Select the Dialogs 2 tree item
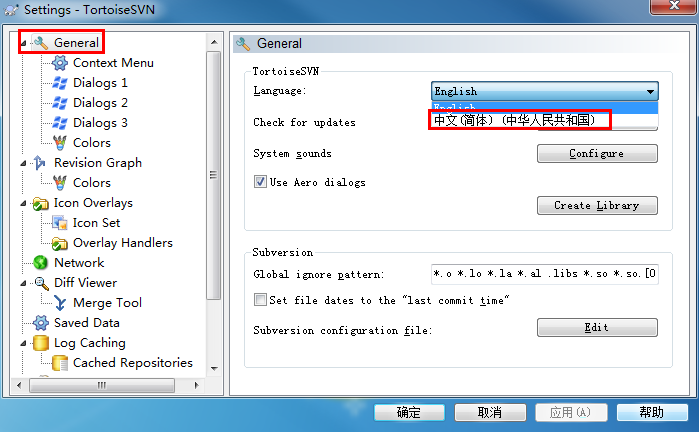699x432 pixels. point(100,103)
